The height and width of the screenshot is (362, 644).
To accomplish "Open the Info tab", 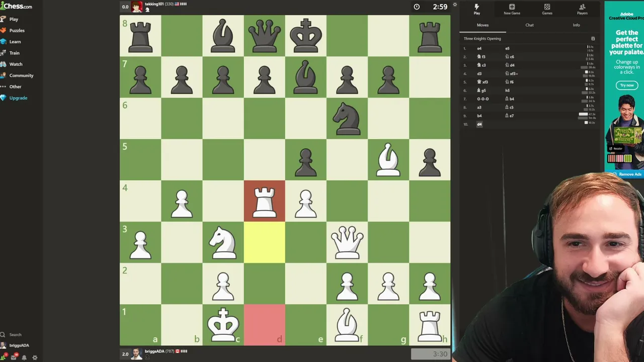I will coord(576,25).
